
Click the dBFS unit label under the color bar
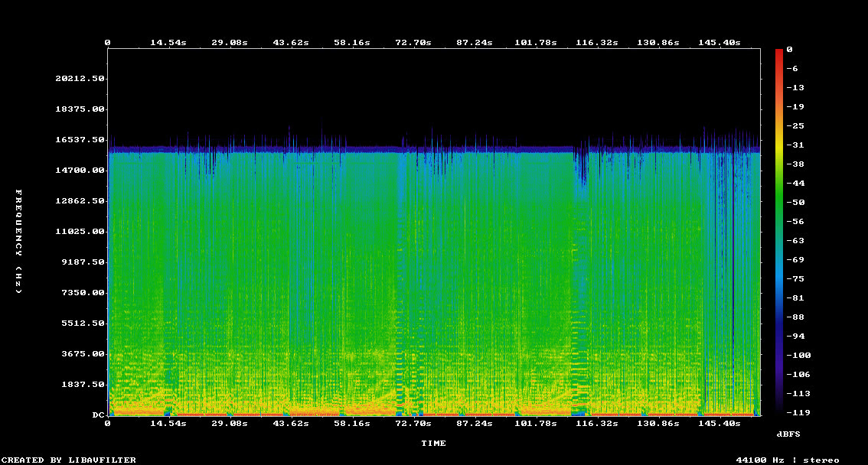tap(788, 434)
